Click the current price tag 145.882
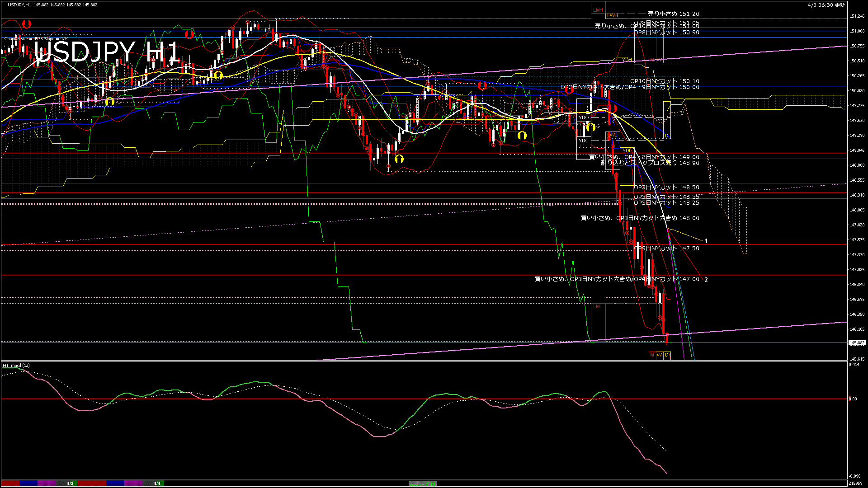The height and width of the screenshot is (488, 868). [857, 343]
